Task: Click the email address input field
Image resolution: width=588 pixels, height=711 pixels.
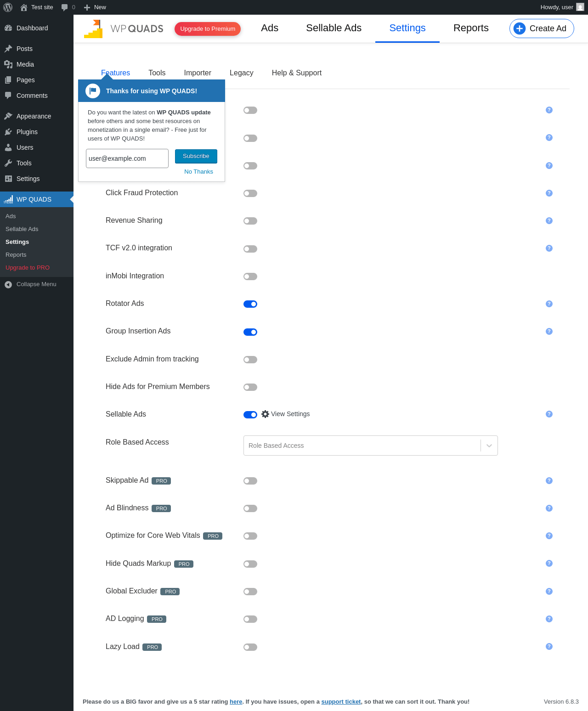Action: point(127,158)
